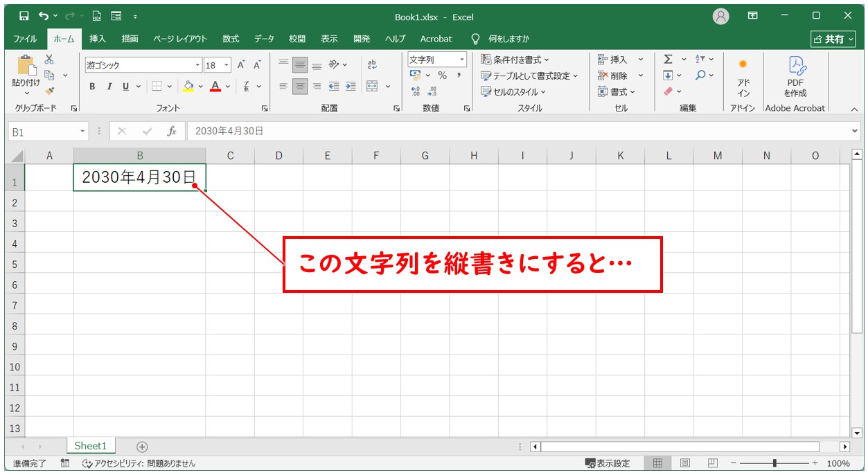This screenshot has width=868, height=475.
Task: Select cell B1 containing 2030年4月30日
Action: tap(139, 177)
